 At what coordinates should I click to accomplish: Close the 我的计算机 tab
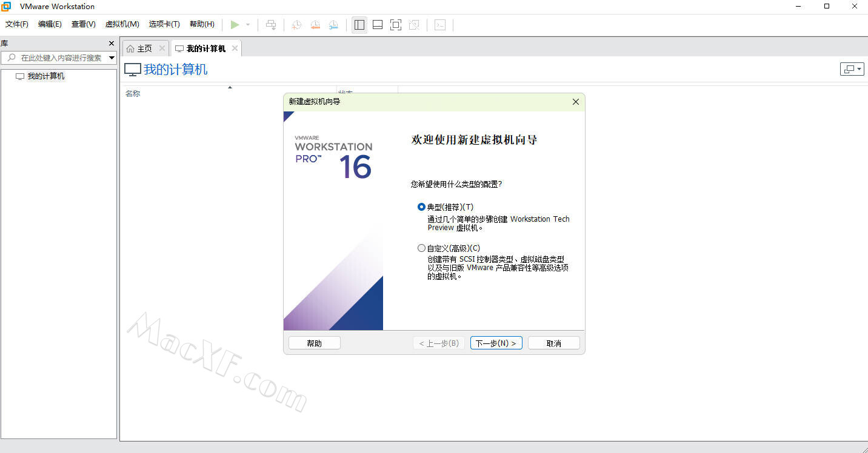click(x=234, y=48)
